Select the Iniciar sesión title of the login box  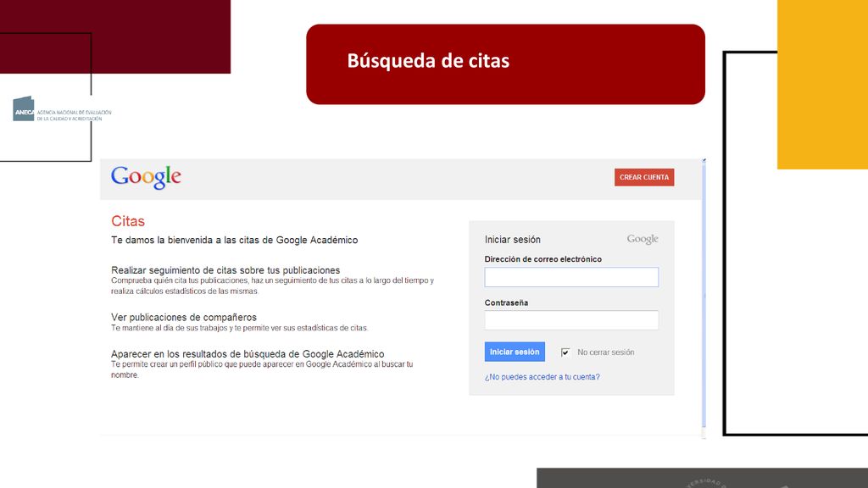(x=513, y=240)
